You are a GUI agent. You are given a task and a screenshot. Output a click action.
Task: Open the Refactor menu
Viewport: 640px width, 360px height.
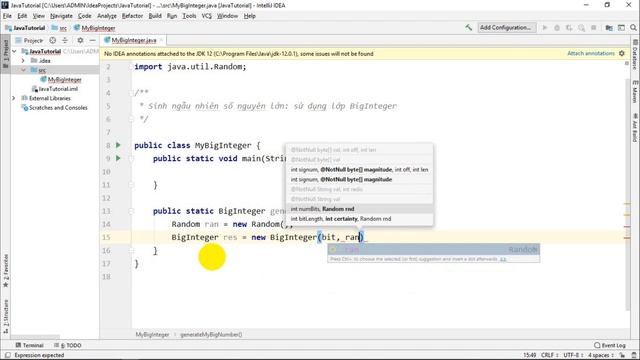point(132,16)
